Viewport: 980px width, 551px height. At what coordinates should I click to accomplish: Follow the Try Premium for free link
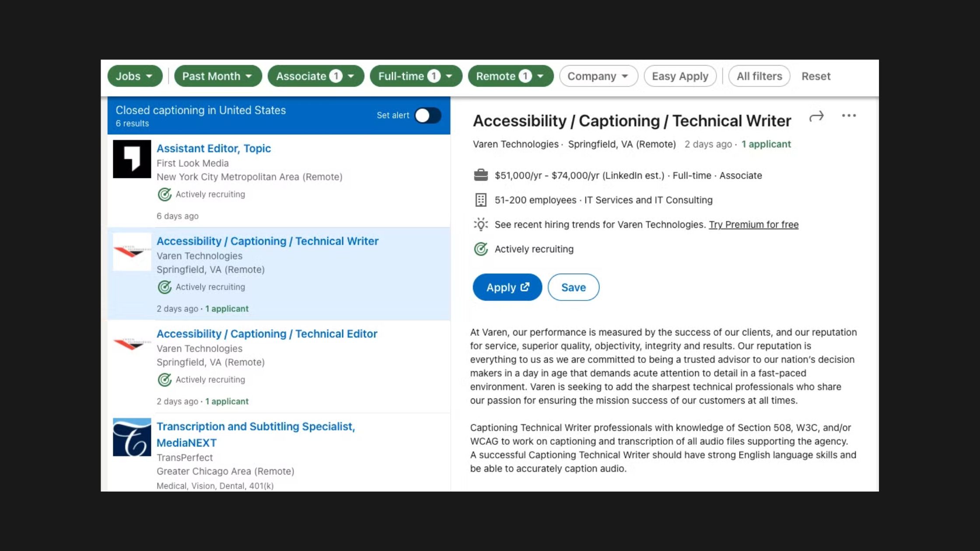[x=753, y=225]
